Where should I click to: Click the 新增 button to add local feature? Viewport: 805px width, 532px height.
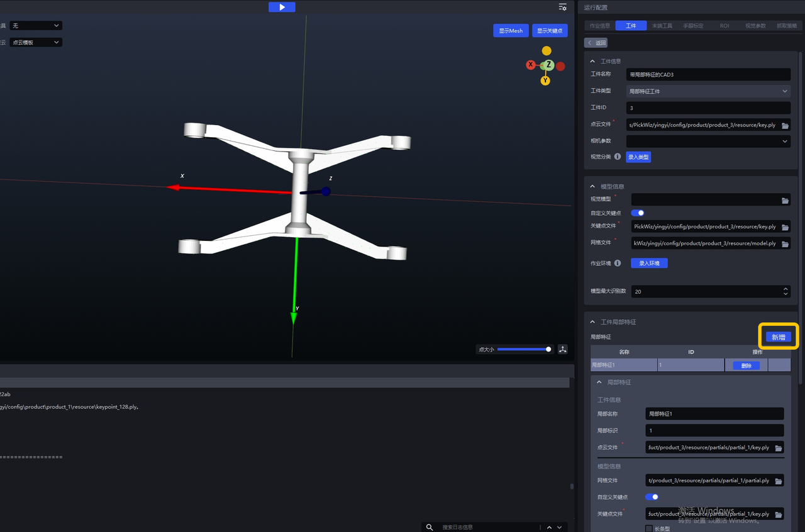(778, 337)
